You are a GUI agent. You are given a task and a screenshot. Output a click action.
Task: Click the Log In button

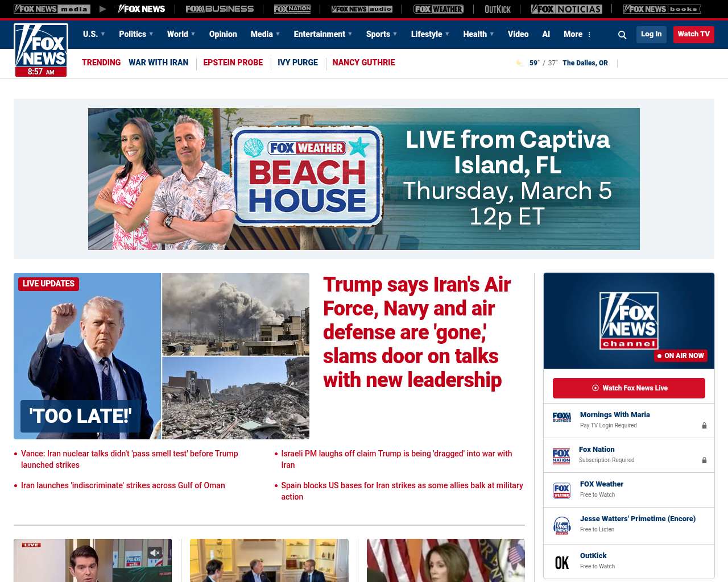[651, 35]
